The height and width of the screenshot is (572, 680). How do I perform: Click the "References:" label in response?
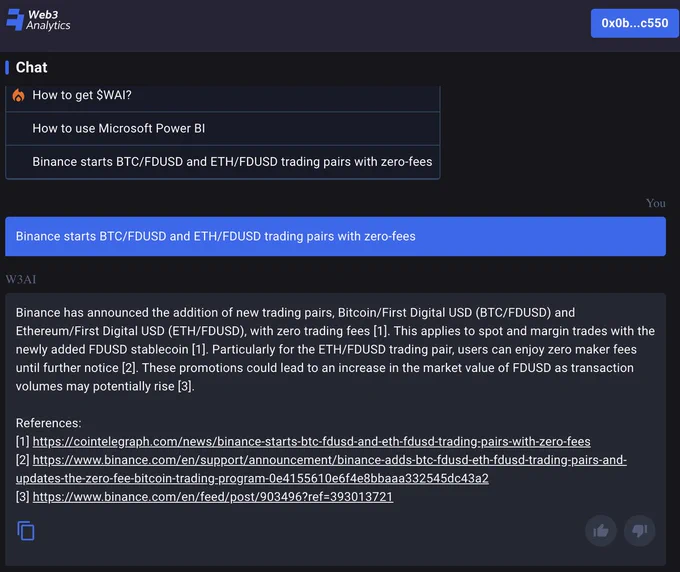pos(49,423)
